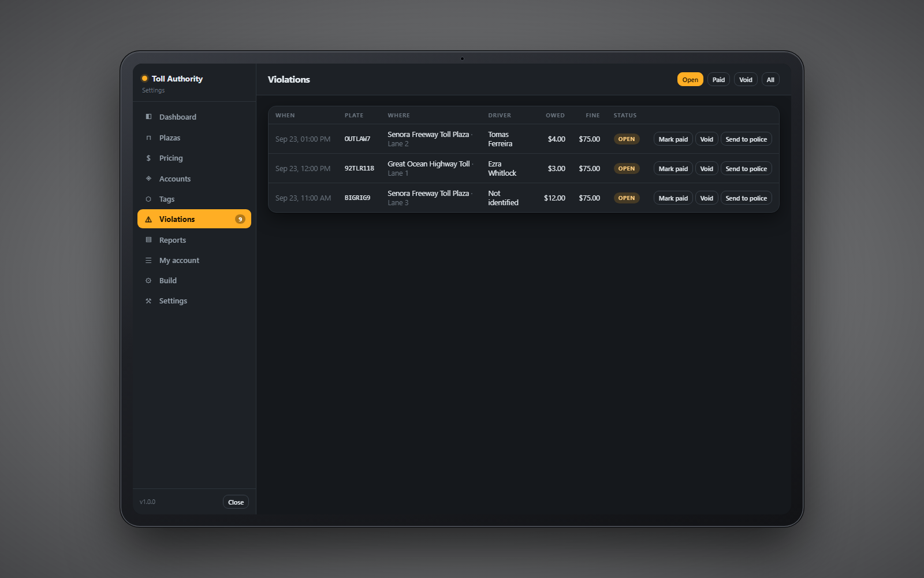Viewport: 924px width, 578px height.
Task: Open the Reports section
Action: (194, 240)
